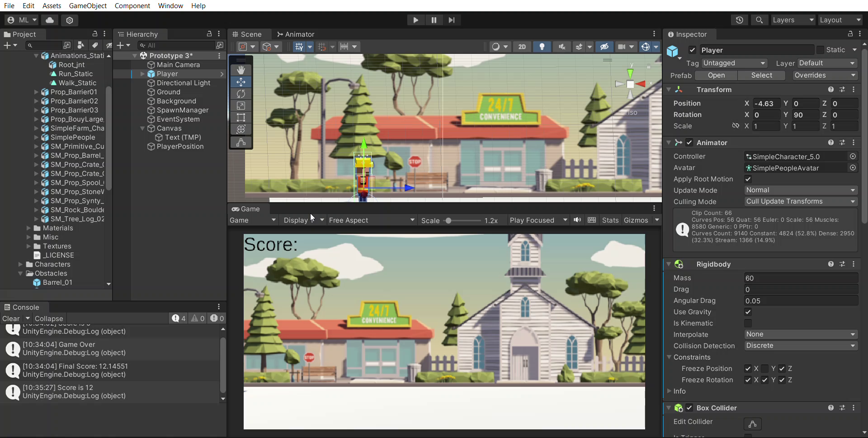868x438 pixels.
Task: Open Transform component help icon
Action: (x=831, y=90)
